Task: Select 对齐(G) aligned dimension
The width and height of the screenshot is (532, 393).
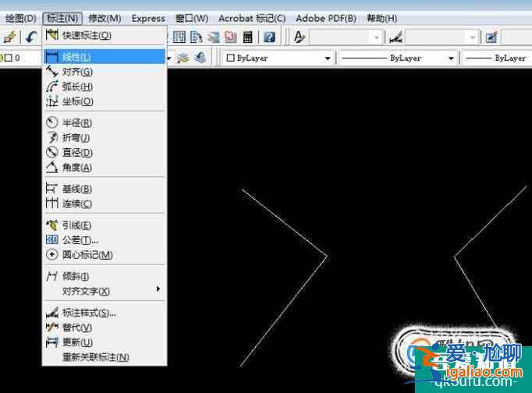Action: tap(105, 72)
